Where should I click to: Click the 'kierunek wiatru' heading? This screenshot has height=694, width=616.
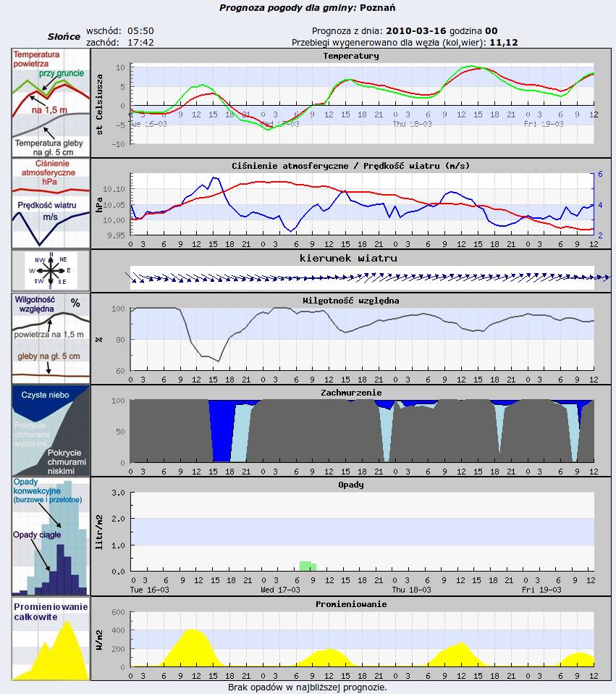(x=348, y=258)
